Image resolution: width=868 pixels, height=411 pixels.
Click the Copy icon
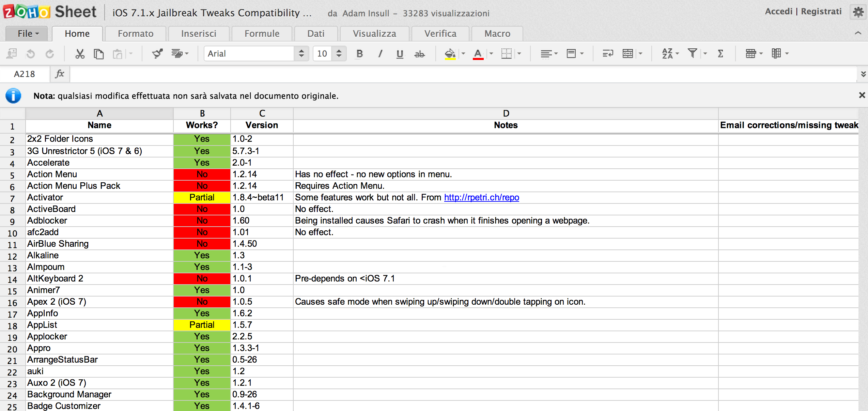tap(99, 54)
